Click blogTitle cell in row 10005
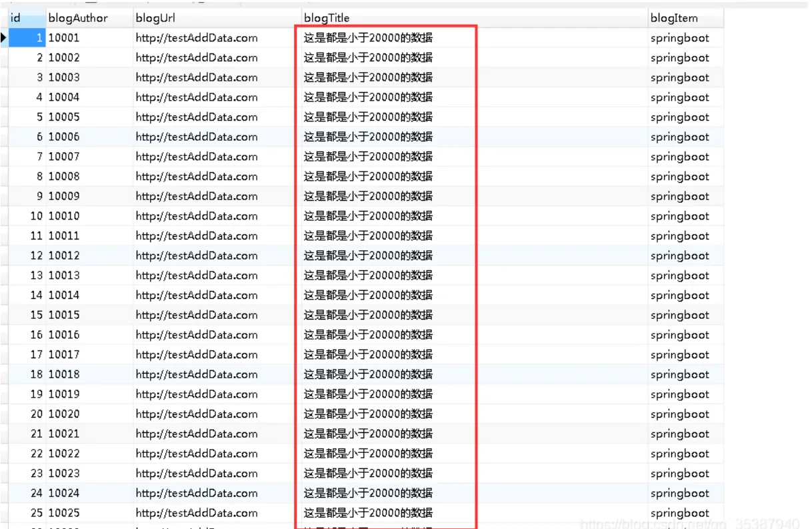This screenshot has width=812, height=529. 474,117
